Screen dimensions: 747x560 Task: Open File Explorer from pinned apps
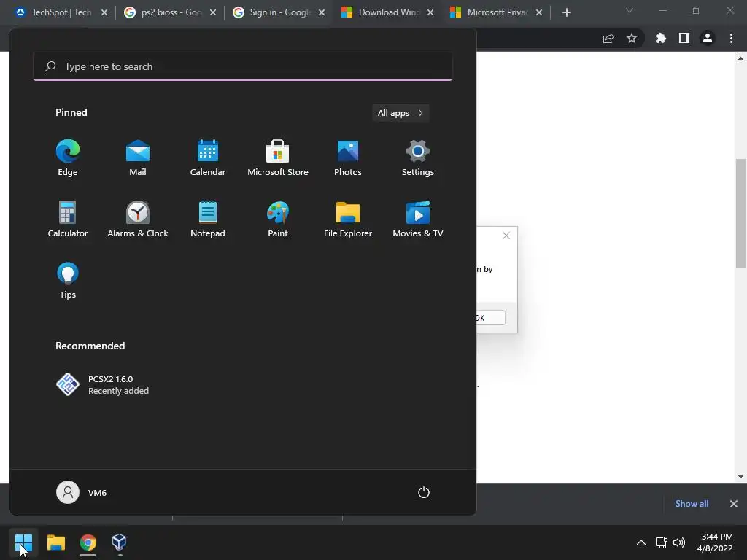click(x=348, y=219)
